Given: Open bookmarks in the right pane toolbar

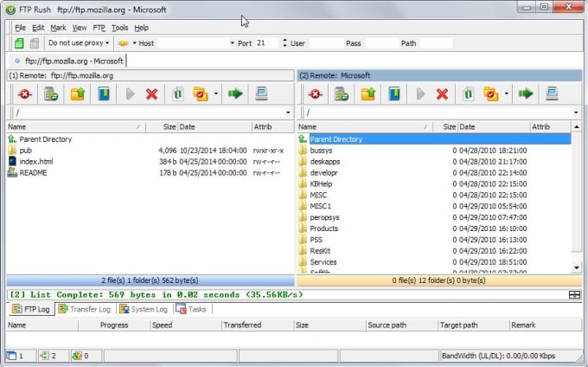Looking at the screenshot, I should coord(394,93).
